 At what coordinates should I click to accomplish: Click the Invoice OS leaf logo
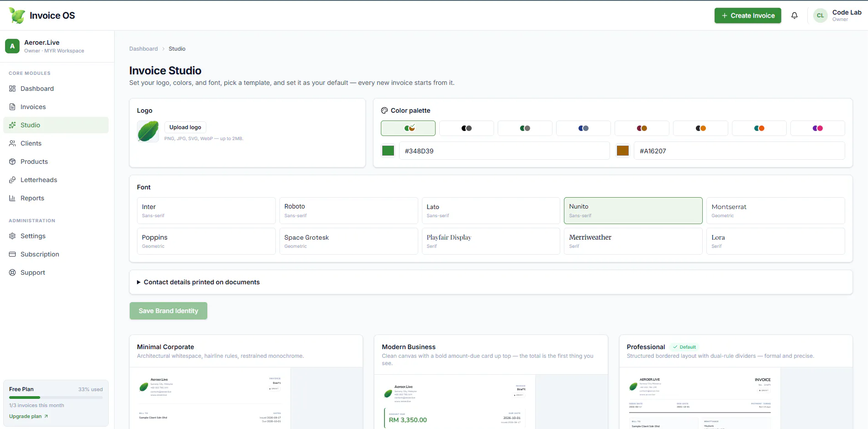coord(17,15)
